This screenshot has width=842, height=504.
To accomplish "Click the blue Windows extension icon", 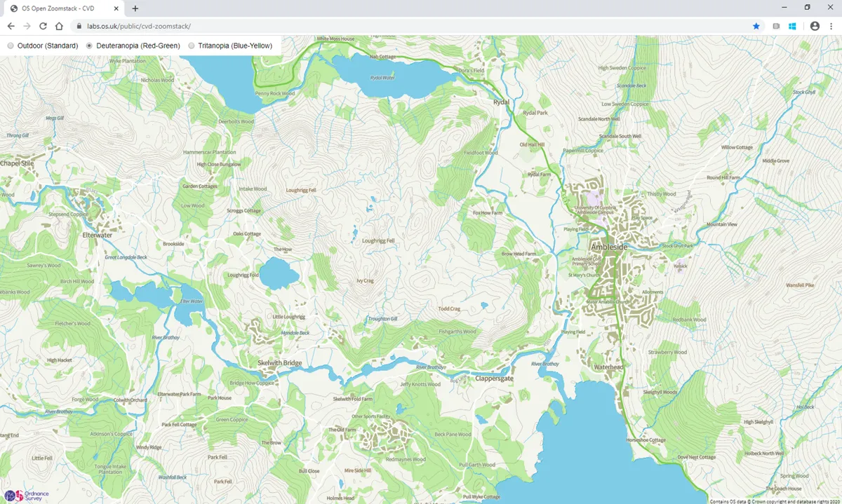I will click(x=793, y=26).
